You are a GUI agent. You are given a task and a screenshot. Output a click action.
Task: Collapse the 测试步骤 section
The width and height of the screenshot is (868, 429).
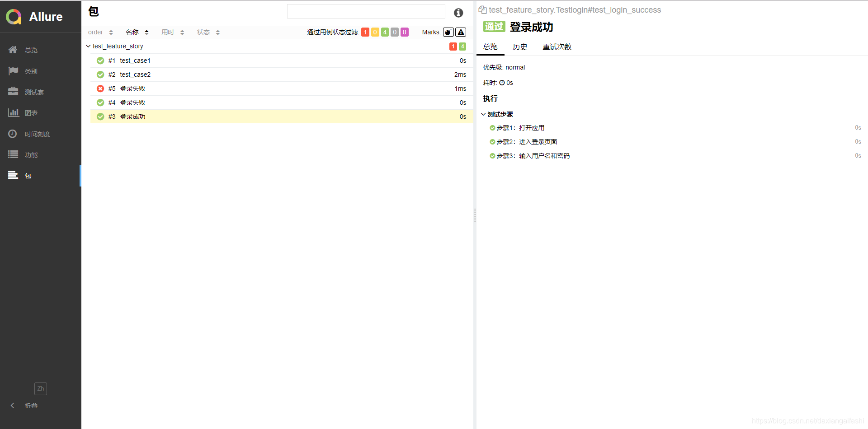[483, 114]
